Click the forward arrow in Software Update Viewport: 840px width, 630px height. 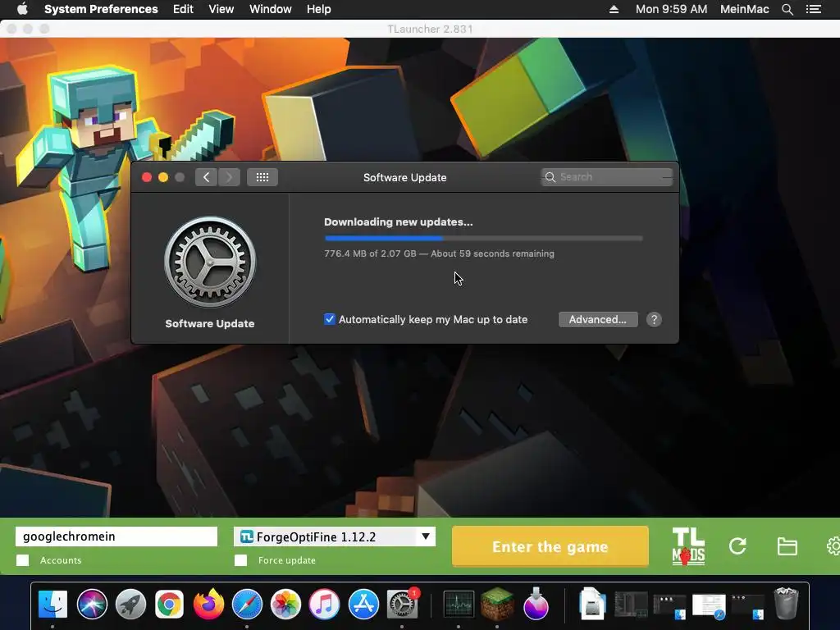229,177
